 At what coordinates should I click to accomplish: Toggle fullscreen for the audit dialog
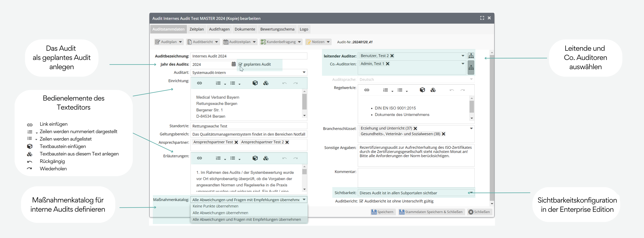coord(482,18)
